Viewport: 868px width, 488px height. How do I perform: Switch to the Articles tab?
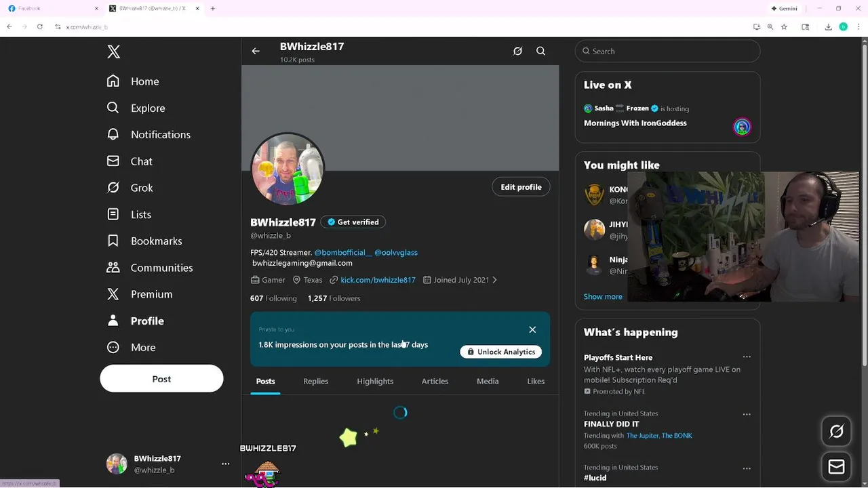435,381
